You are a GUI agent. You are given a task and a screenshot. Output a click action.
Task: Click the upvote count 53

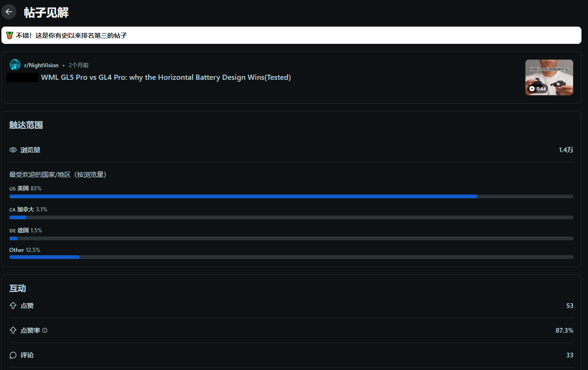pyautogui.click(x=570, y=306)
